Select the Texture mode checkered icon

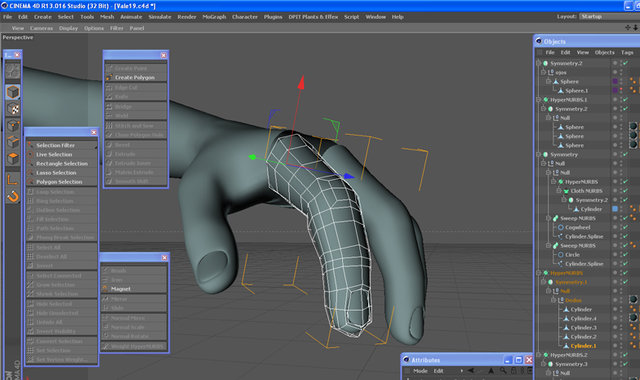13,109
